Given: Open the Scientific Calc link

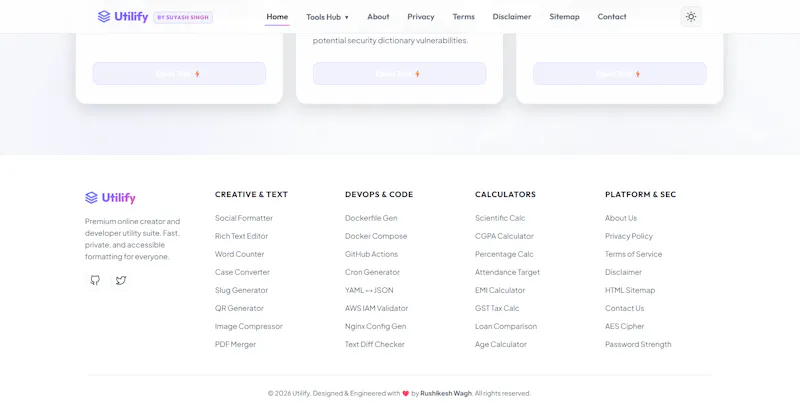Looking at the screenshot, I should (x=500, y=218).
